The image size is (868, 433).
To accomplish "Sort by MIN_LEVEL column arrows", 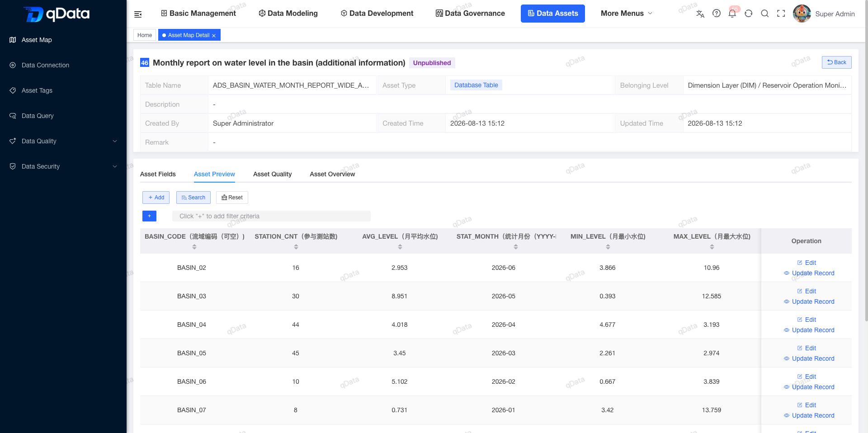I will (x=608, y=247).
